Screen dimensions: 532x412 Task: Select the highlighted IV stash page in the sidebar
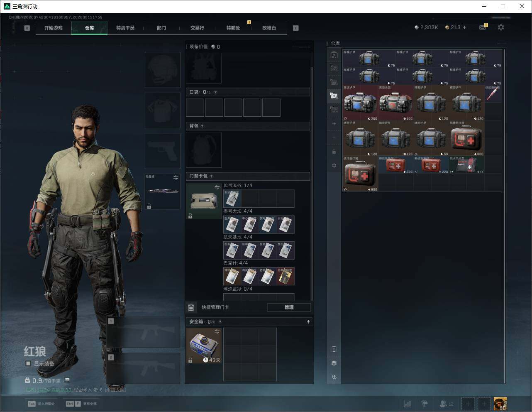tap(334, 96)
